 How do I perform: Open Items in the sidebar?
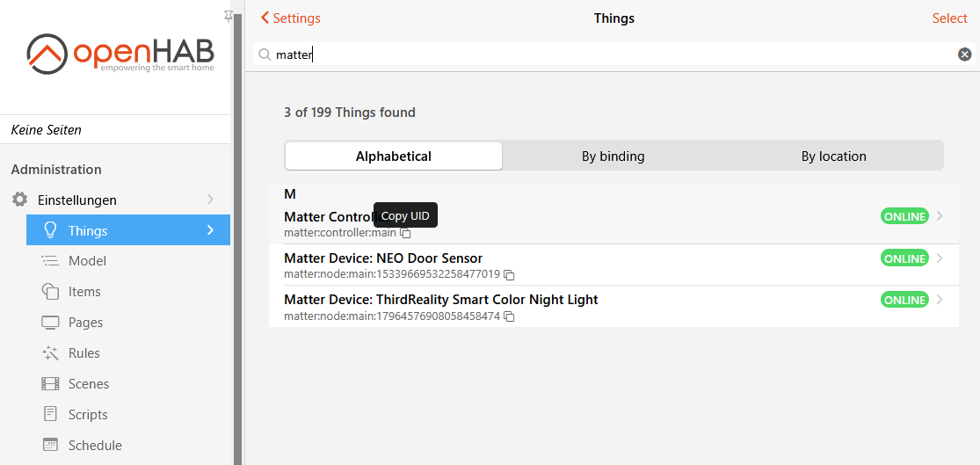pyautogui.click(x=84, y=292)
